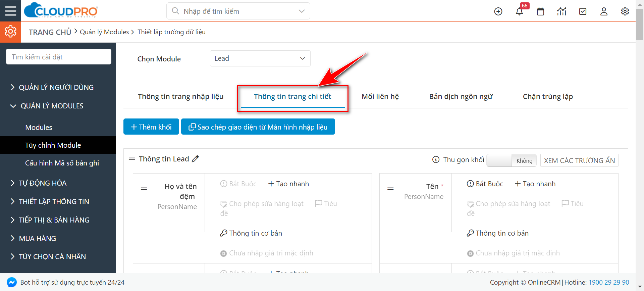Open quick create plus icon

tap(498, 11)
